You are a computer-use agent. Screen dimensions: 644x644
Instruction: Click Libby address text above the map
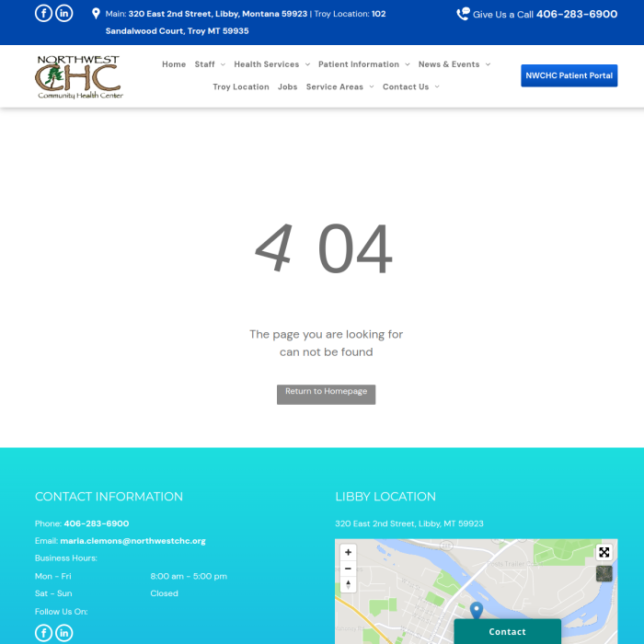[409, 523]
